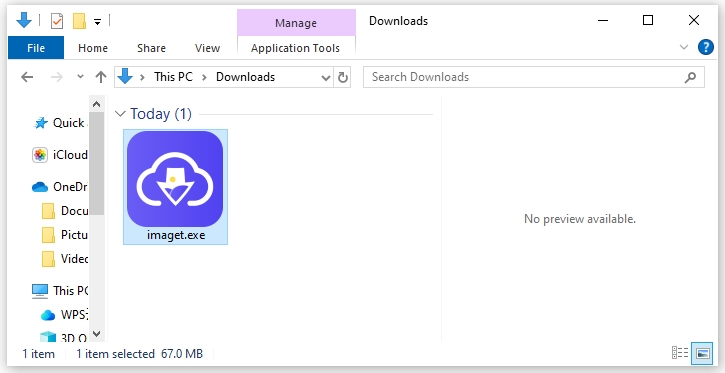Open OneDrive in the navigation pane
725x373 pixels.
point(70,187)
